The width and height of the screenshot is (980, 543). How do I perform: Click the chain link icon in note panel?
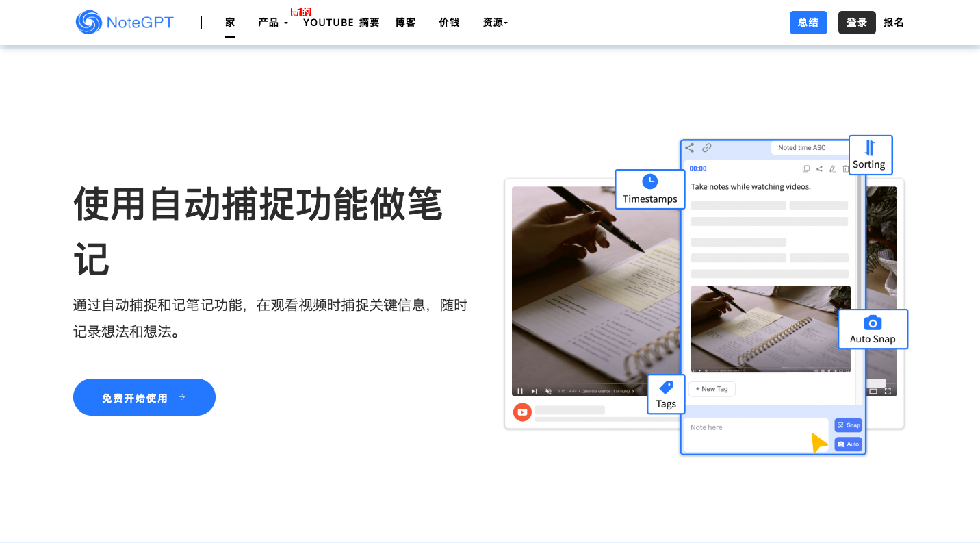click(x=707, y=147)
